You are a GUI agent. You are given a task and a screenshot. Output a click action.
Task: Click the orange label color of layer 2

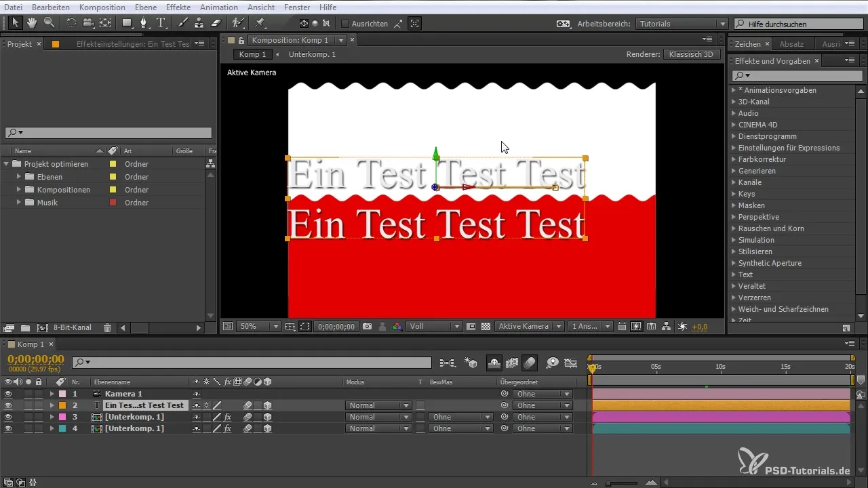click(62, 405)
